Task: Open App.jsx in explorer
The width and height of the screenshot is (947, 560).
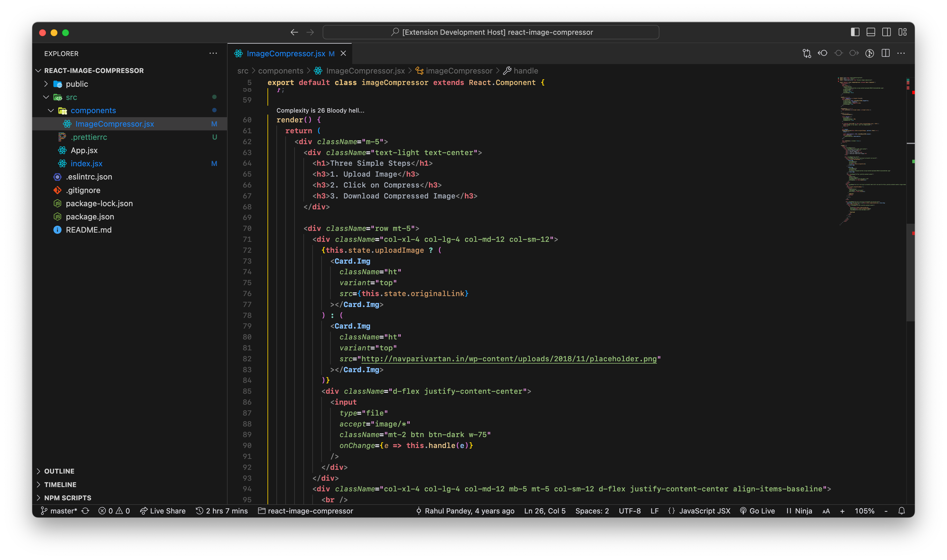Action: click(x=130, y=150)
